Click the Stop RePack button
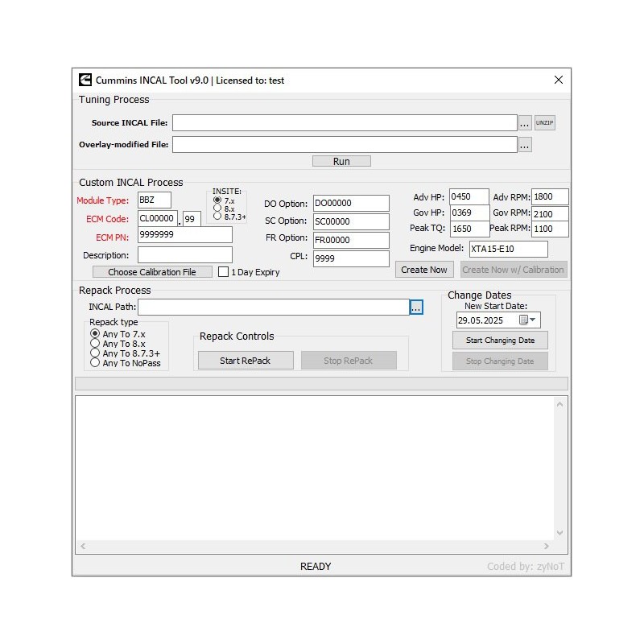This screenshot has width=644, height=644. [349, 360]
